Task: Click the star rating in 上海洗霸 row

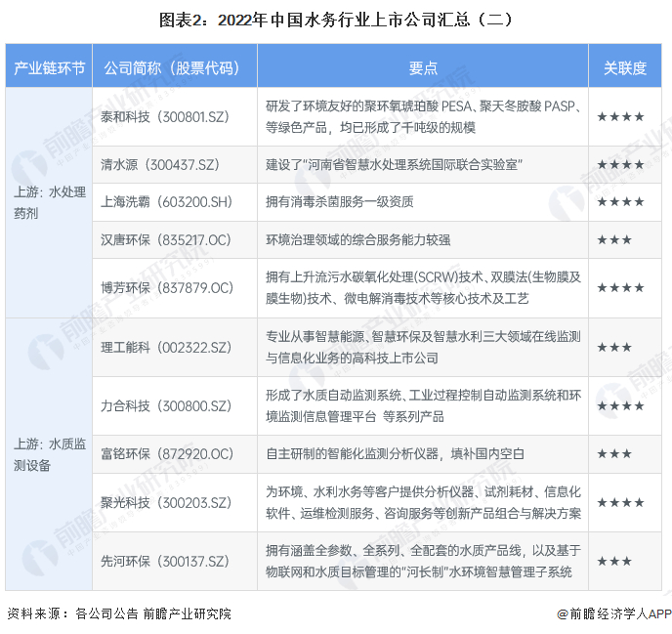Action: tap(620, 202)
